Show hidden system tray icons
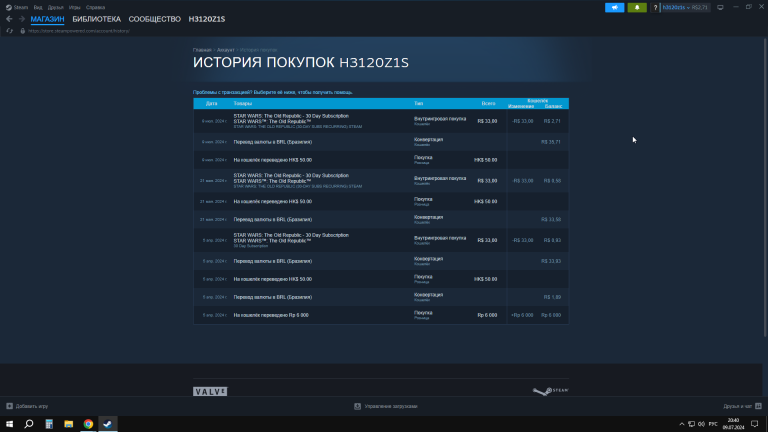768x432 pixels. (681, 424)
